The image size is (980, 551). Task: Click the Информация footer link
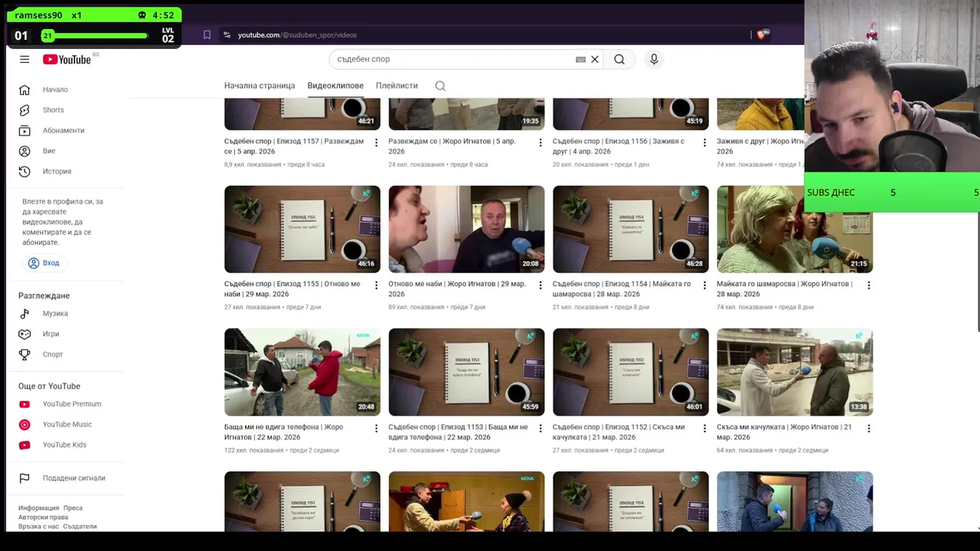(38, 508)
